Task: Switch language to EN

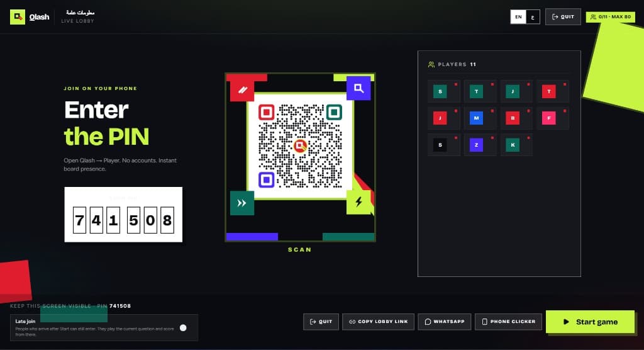Action: coord(518,17)
